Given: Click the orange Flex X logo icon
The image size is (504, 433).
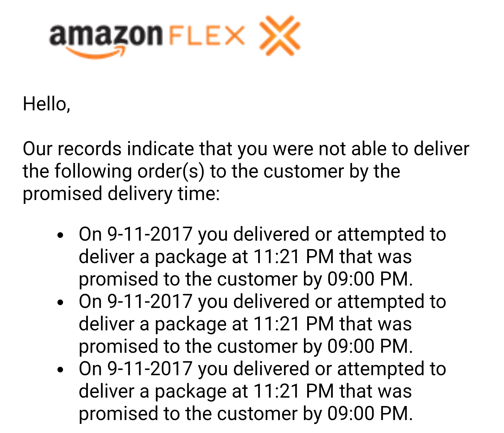Looking at the screenshot, I should pyautogui.click(x=279, y=35).
